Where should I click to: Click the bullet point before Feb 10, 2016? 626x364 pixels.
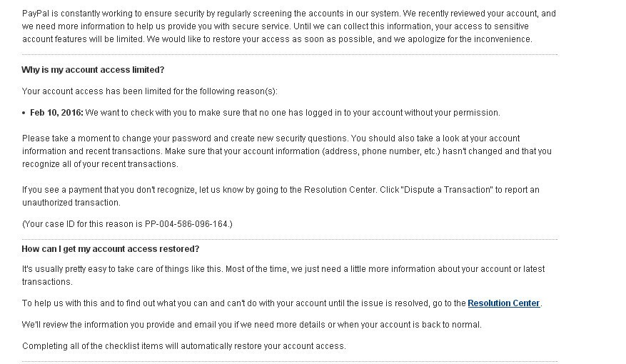coord(24,113)
